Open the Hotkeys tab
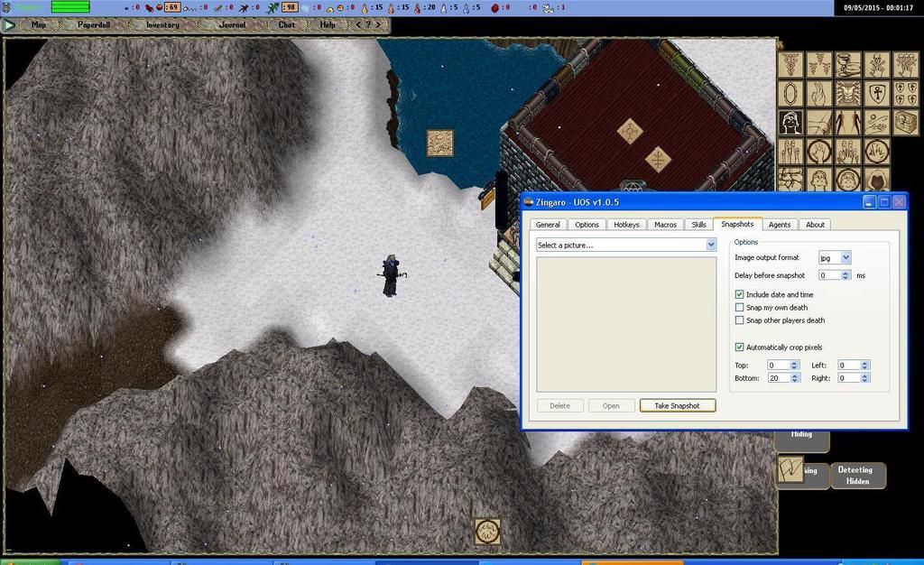Screen dimensions: 924x565 click(626, 225)
